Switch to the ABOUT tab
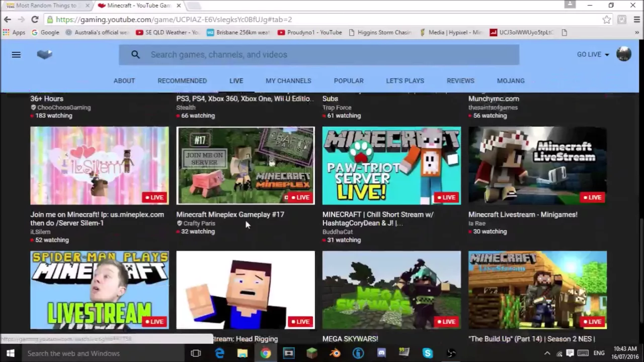Screen dimensions: 644x362 [124, 80]
